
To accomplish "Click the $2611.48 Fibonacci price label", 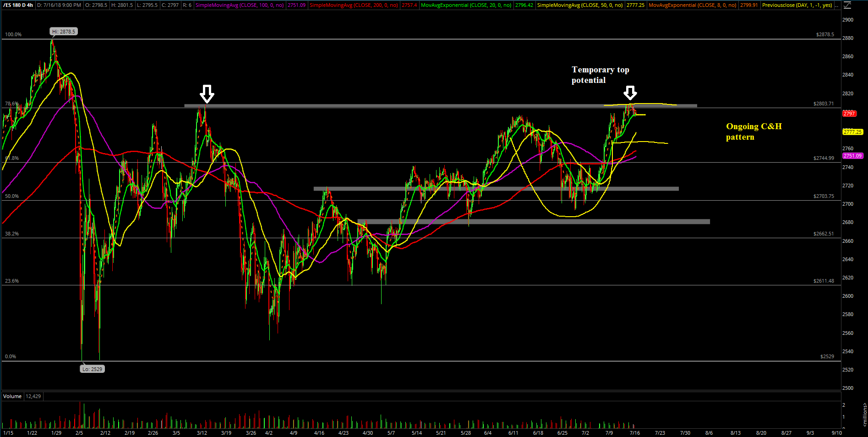I will click(x=824, y=281).
